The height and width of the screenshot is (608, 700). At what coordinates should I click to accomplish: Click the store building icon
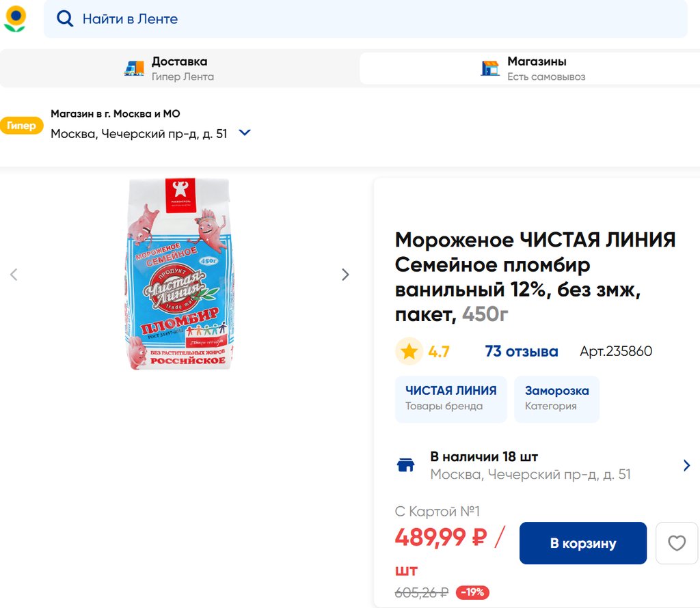pos(489,68)
